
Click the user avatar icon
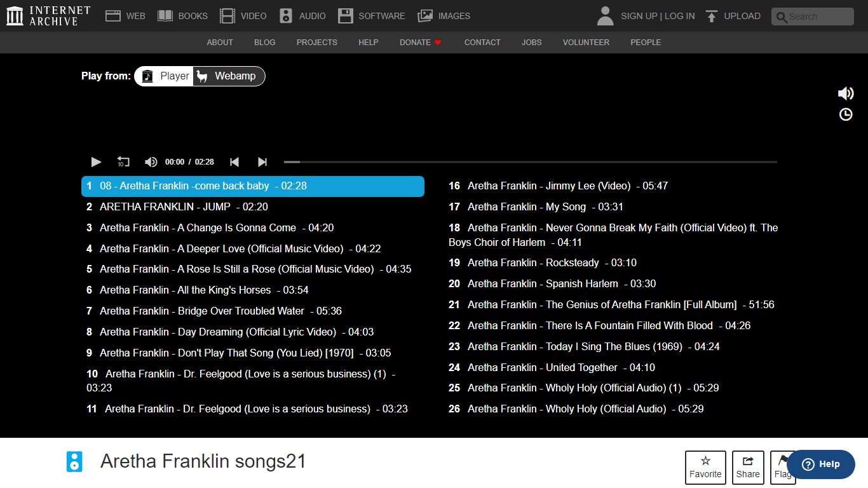[x=606, y=16]
